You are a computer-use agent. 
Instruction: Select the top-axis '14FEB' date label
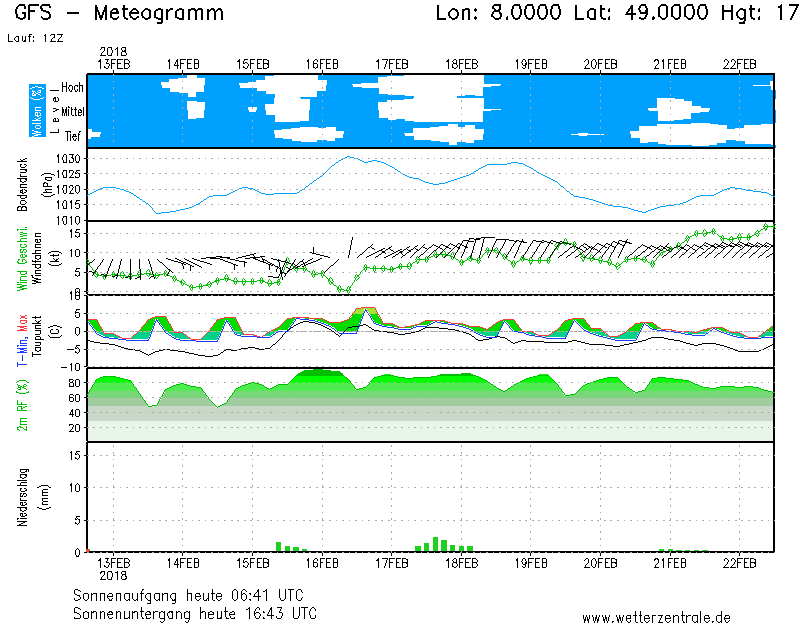(183, 65)
